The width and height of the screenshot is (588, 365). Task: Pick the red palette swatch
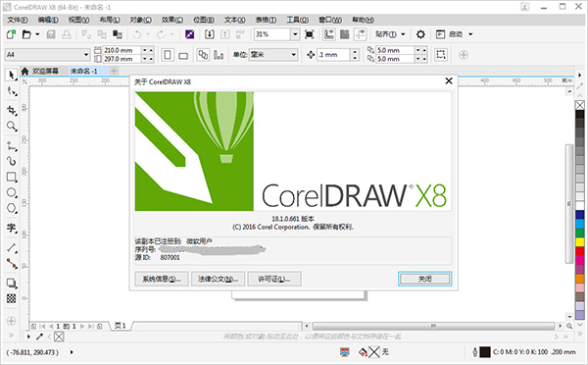(580, 251)
